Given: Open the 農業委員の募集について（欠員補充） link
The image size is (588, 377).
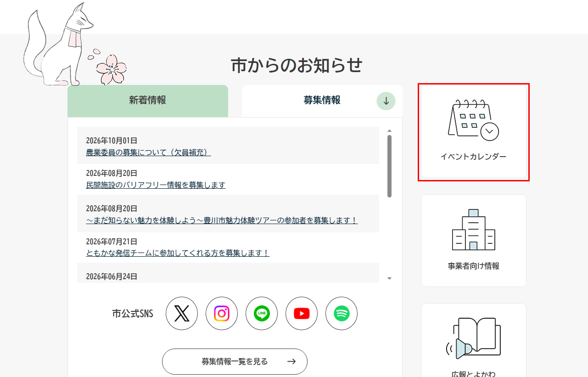Looking at the screenshot, I should [148, 152].
